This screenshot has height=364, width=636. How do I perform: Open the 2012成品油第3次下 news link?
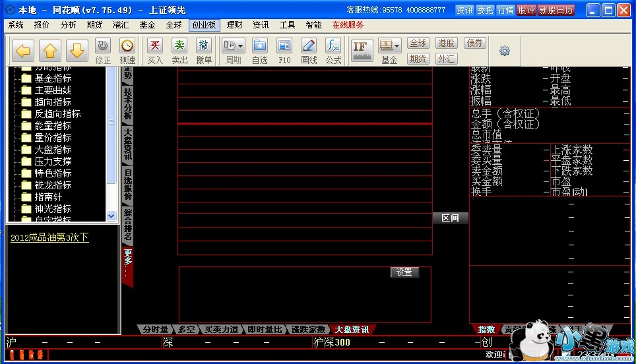pos(49,237)
